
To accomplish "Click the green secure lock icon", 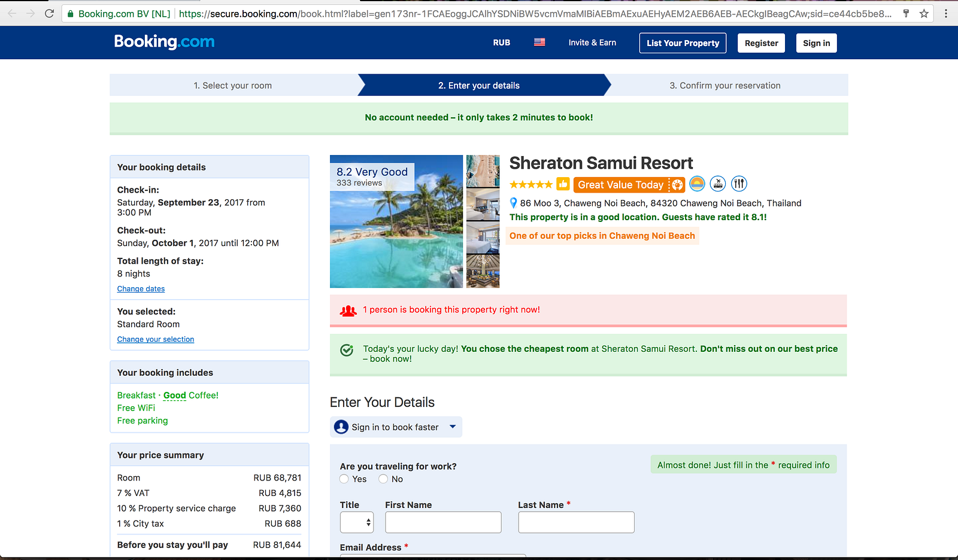I will point(71,14).
